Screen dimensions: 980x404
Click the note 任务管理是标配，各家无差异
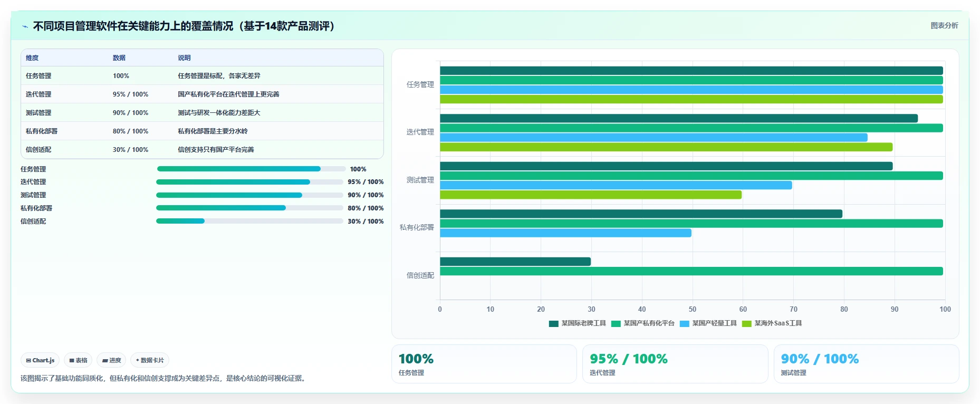219,76
